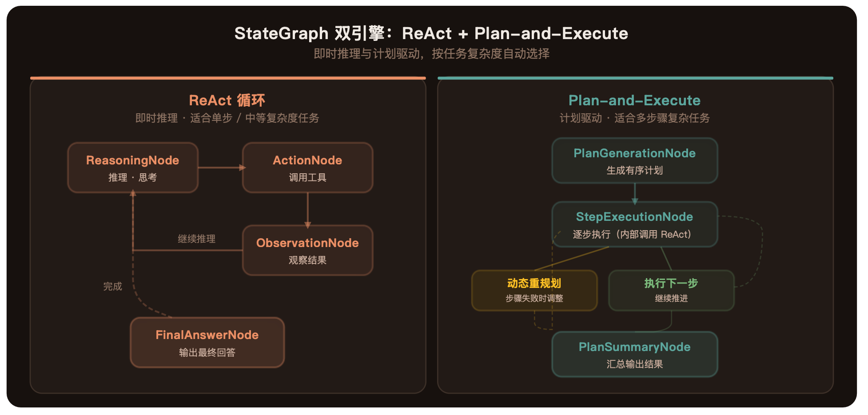Click the PlanGenerationNode block
Screen dimensions: 868x415
point(634,160)
